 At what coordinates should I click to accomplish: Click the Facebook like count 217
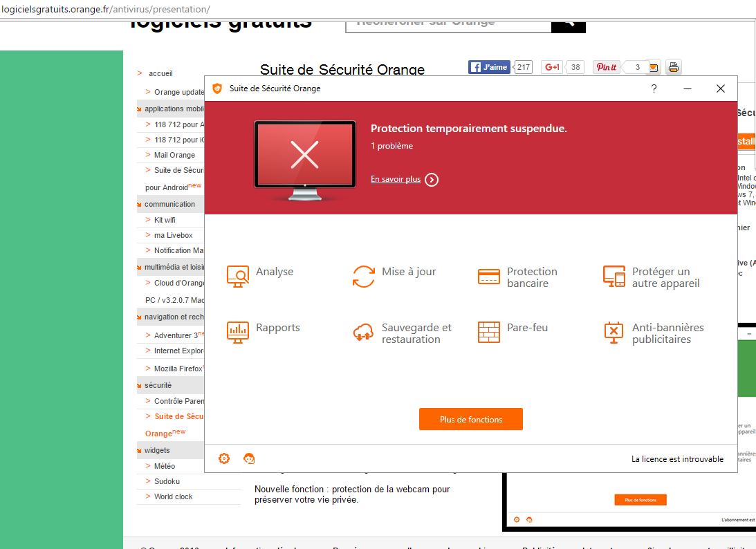pos(524,67)
